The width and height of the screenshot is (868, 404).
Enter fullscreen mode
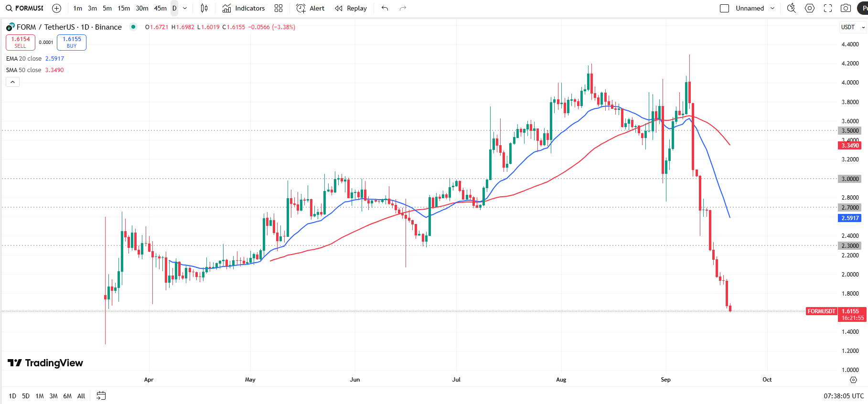pos(828,8)
